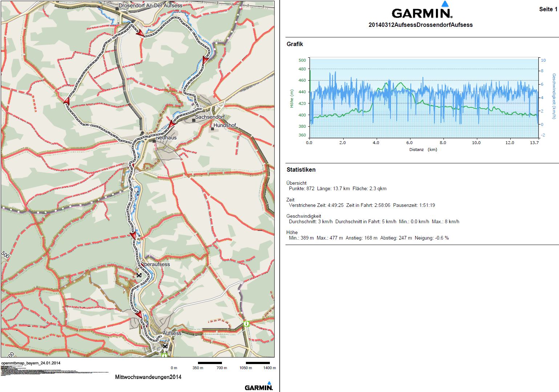Select the red direction arrow beside Sachsendorf
Screen dimensions: 559x392
pyautogui.click(x=172, y=124)
